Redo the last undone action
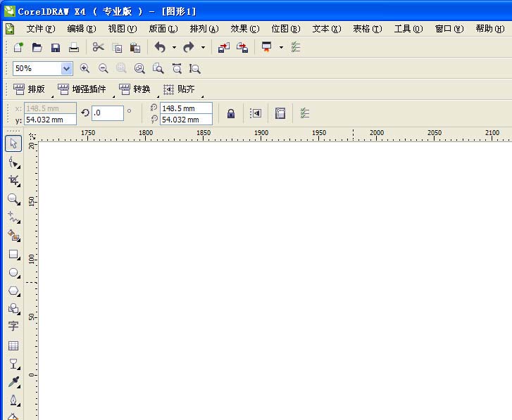 189,47
